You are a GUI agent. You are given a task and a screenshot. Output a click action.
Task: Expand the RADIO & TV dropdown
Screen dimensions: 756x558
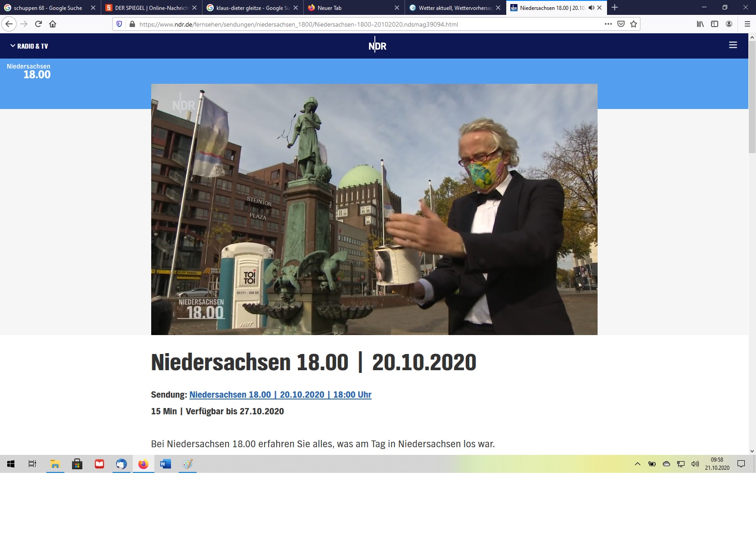click(29, 46)
